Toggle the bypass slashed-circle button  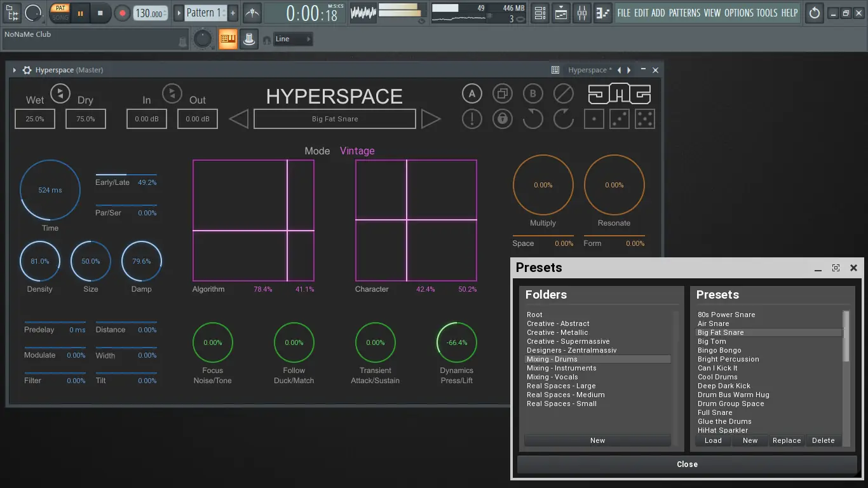pos(563,94)
